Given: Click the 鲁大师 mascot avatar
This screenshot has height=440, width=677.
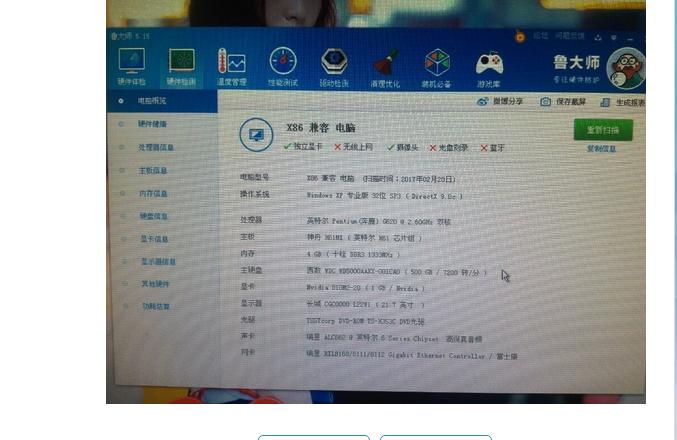Looking at the screenshot, I should tap(625, 68).
